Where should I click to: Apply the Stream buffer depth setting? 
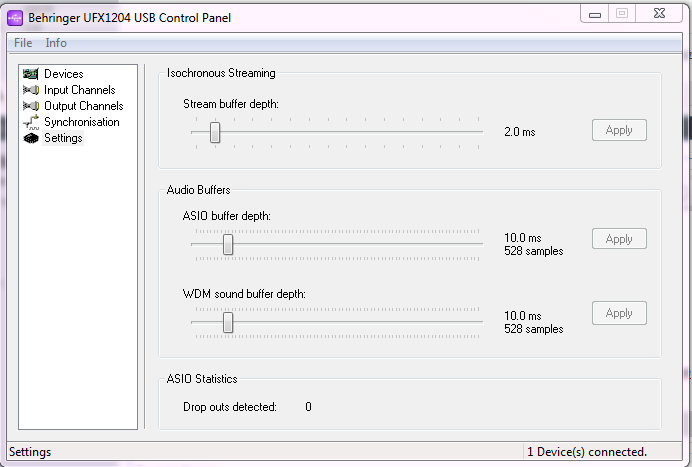point(619,130)
